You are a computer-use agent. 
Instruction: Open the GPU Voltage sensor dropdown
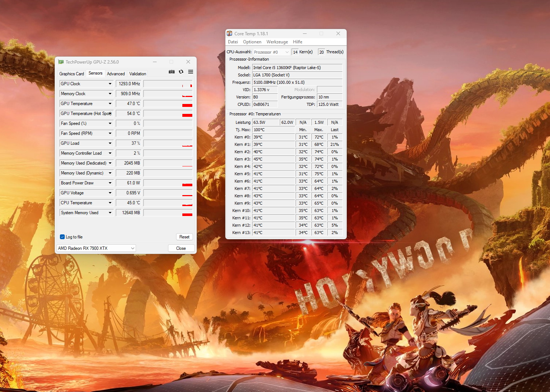point(110,193)
